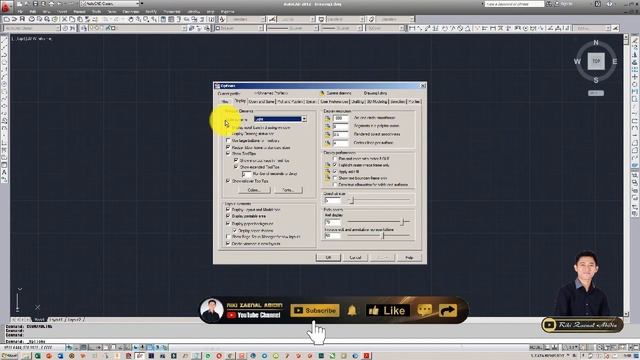Switch to the Files tab in Options
Viewport: 640px width, 360px height.
(225, 102)
